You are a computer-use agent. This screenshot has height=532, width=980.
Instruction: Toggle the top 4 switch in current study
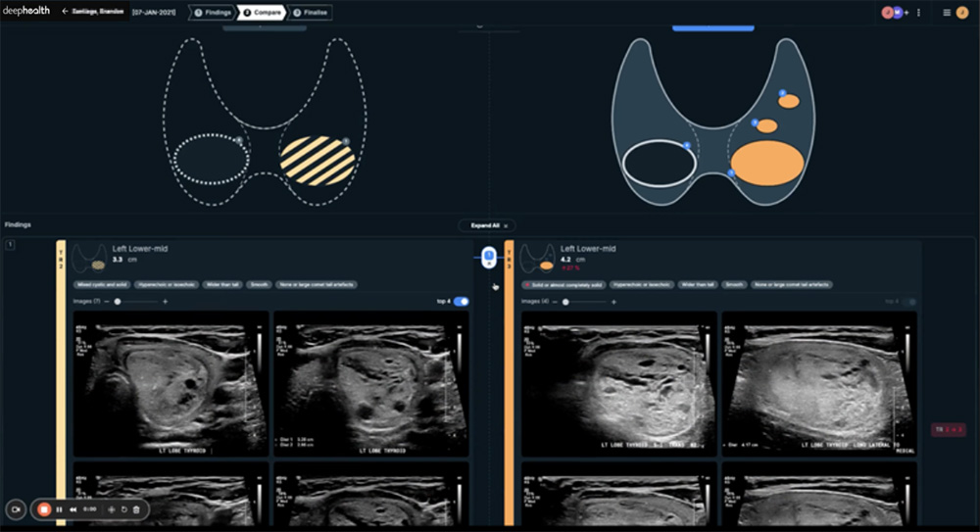pyautogui.click(x=910, y=302)
